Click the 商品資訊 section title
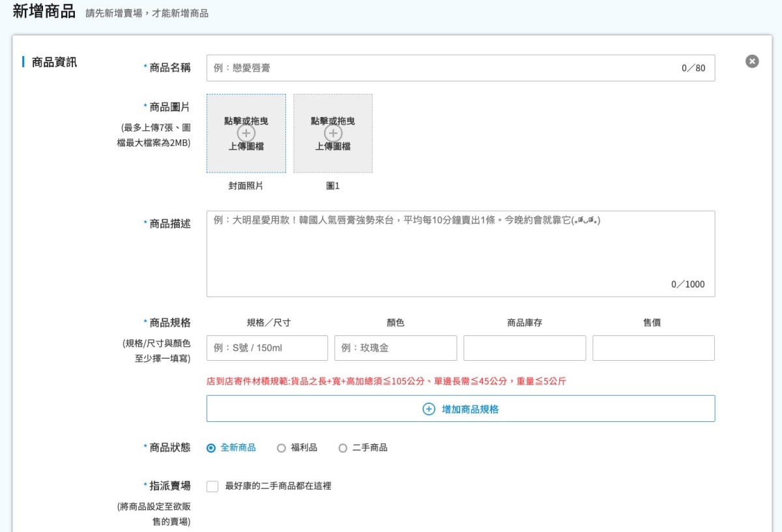Image resolution: width=782 pixels, height=532 pixels. 54,63
